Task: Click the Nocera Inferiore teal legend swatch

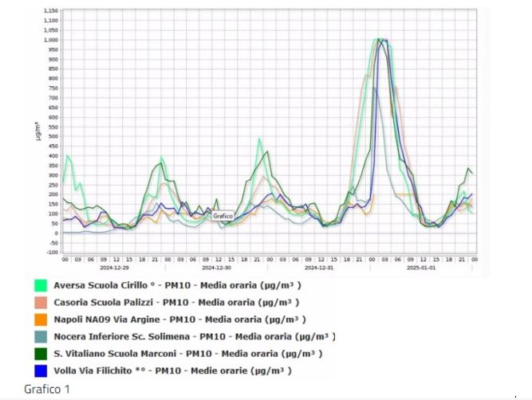Action: (x=41, y=336)
